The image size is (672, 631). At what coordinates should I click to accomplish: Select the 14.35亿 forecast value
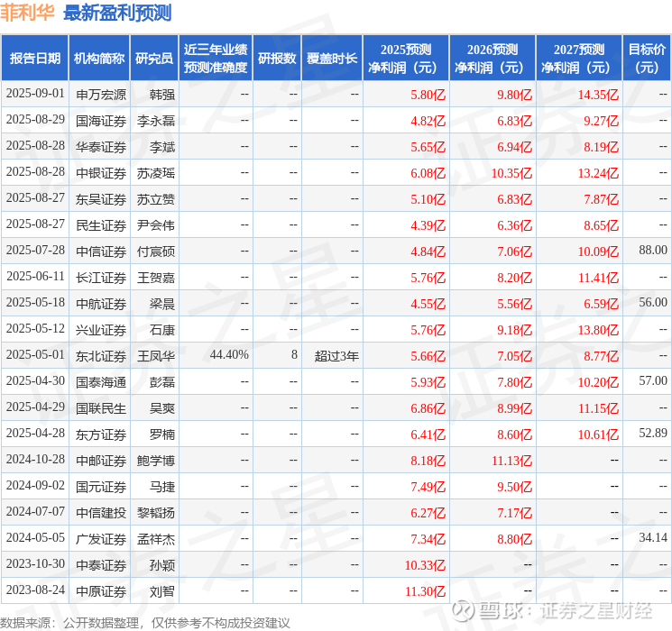coord(598,95)
